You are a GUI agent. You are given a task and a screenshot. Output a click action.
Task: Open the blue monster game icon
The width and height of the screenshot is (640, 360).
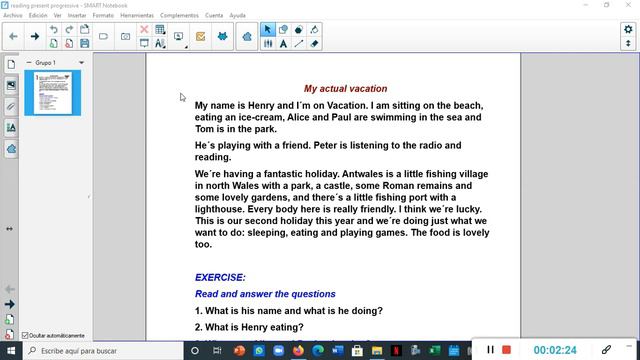pos(222,36)
